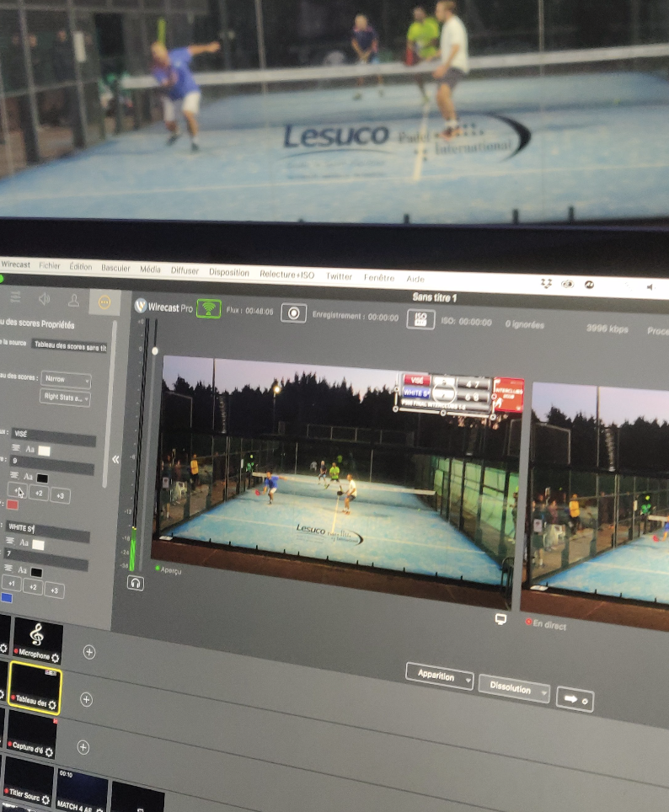Viewport: 669px width, 812px height.
Task: Open settings gear on Capture d'é shot
Action: [x=49, y=752]
